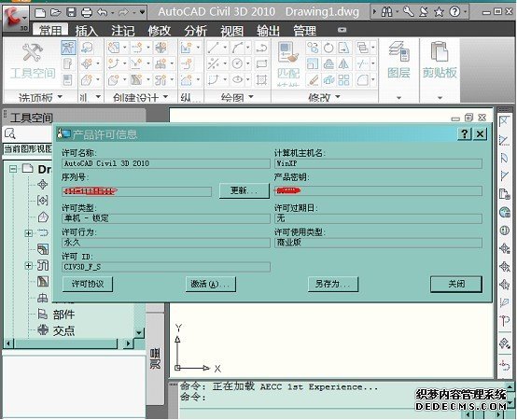Click the 关闭 button in license dialog

coord(456,284)
